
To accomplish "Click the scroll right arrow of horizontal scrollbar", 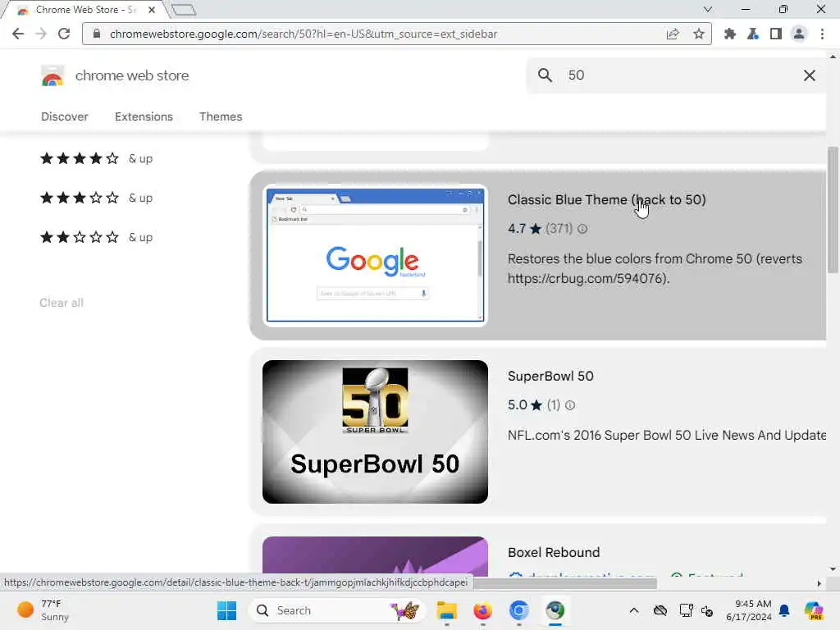I will pos(819,583).
